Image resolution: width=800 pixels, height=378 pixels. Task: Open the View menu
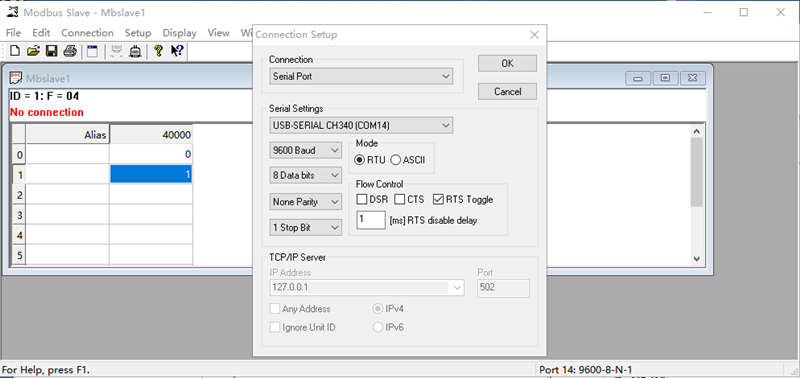pos(218,33)
